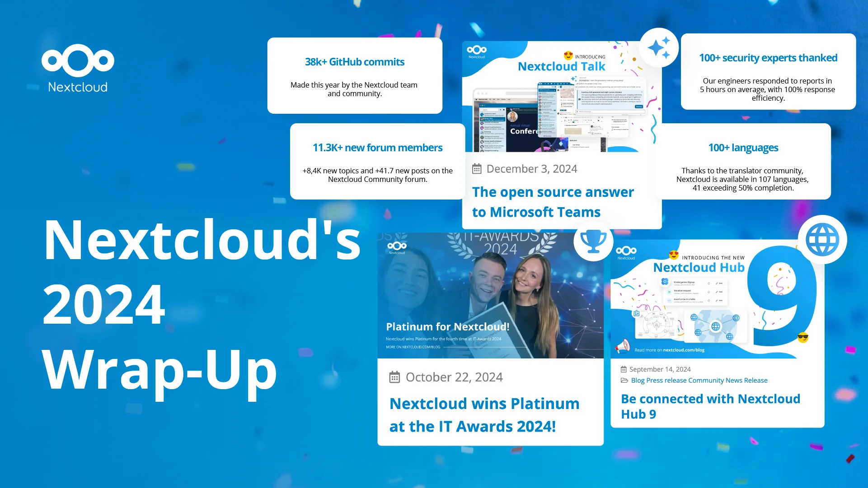868x488 pixels.
Task: Click 'Blog Press release Community News Release' categories
Action: coord(699,381)
